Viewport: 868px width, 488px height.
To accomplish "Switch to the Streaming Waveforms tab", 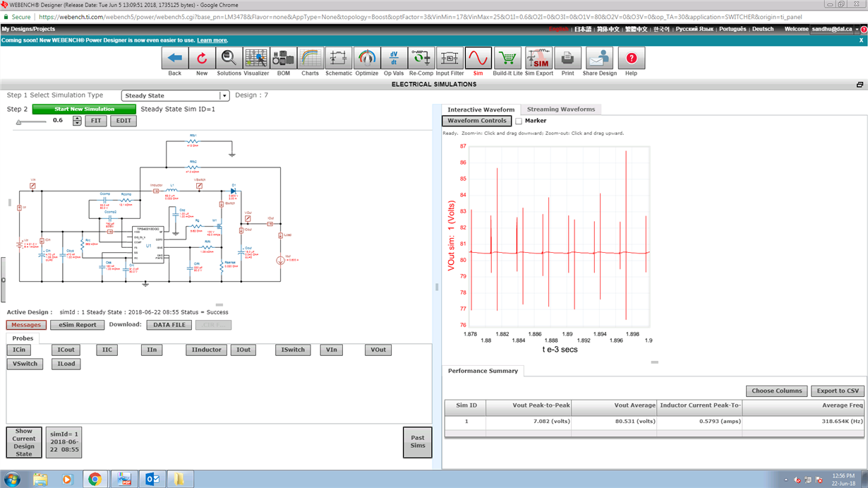I will tap(561, 109).
